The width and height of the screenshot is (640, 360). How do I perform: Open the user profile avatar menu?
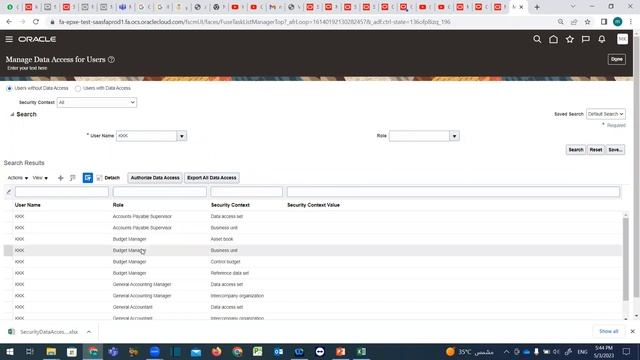coord(622,39)
